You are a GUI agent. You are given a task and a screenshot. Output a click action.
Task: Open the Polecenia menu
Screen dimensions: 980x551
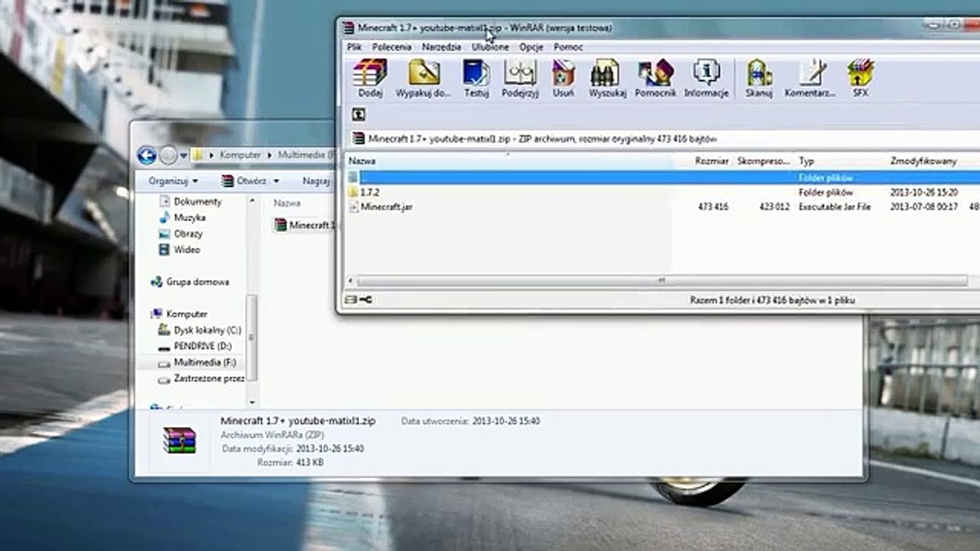pos(392,47)
